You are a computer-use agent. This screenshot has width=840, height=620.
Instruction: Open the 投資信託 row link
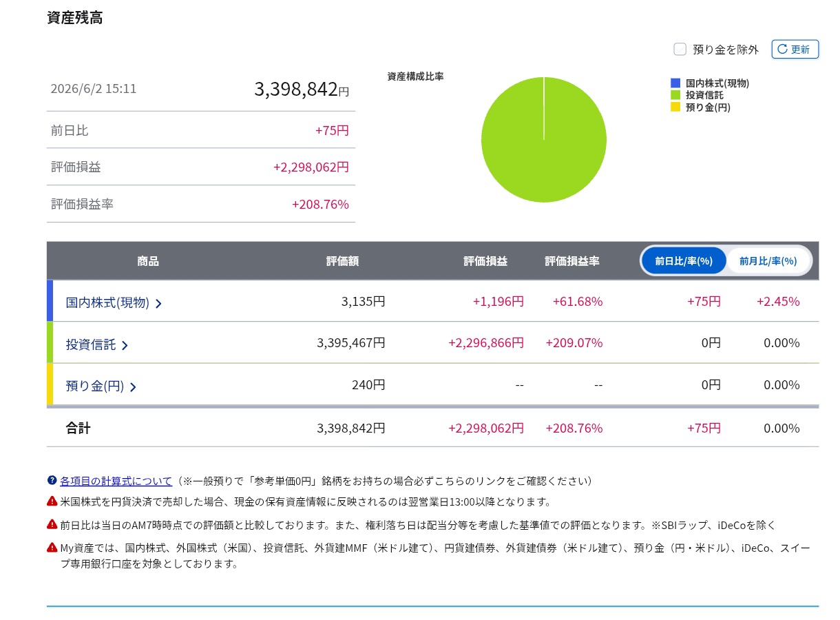[x=91, y=344]
